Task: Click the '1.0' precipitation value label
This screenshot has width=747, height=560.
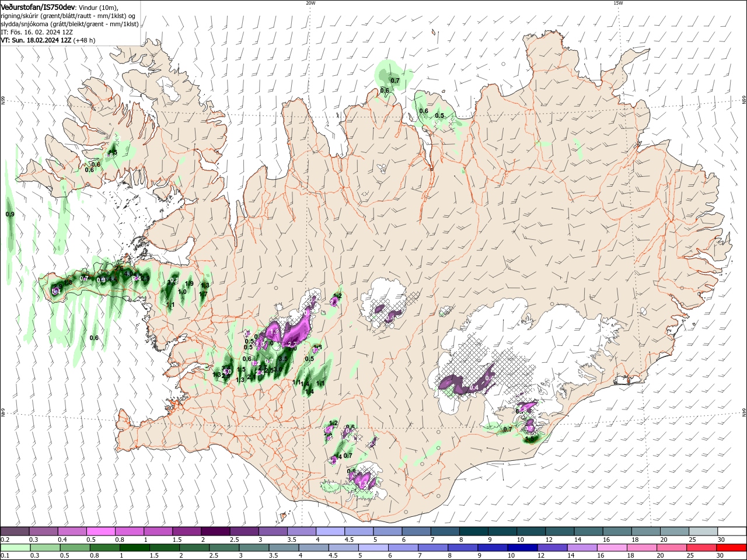Action: (x=182, y=292)
